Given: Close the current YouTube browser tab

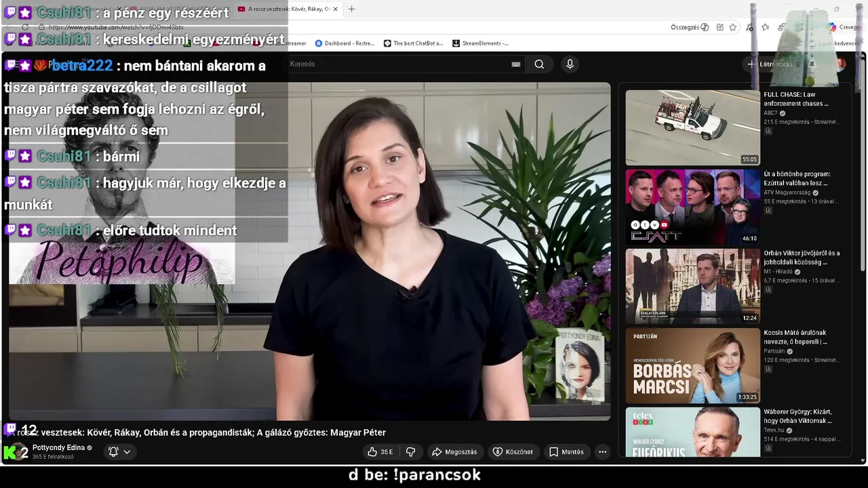Looking at the screenshot, I should [335, 9].
